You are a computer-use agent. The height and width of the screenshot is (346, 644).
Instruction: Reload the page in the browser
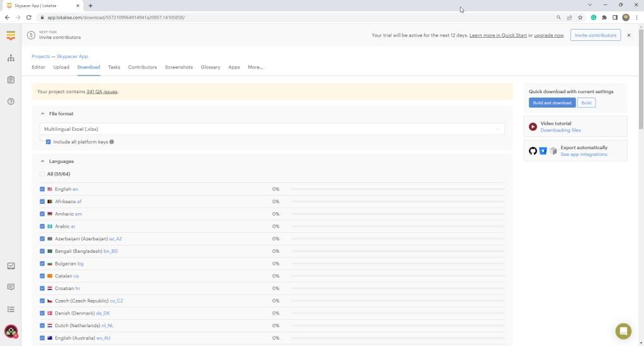click(29, 17)
